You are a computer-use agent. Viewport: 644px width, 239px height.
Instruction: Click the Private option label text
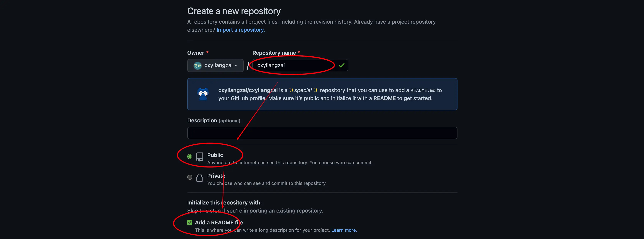216,176
